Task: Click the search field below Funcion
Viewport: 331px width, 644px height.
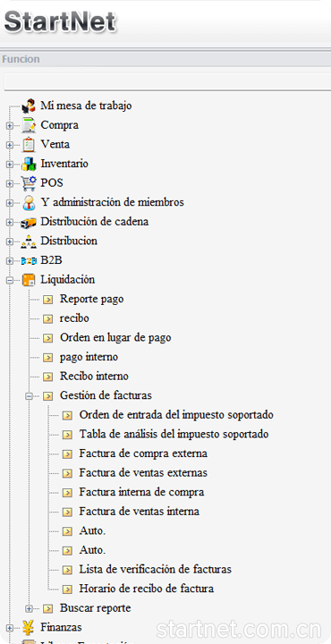Action: [167, 81]
